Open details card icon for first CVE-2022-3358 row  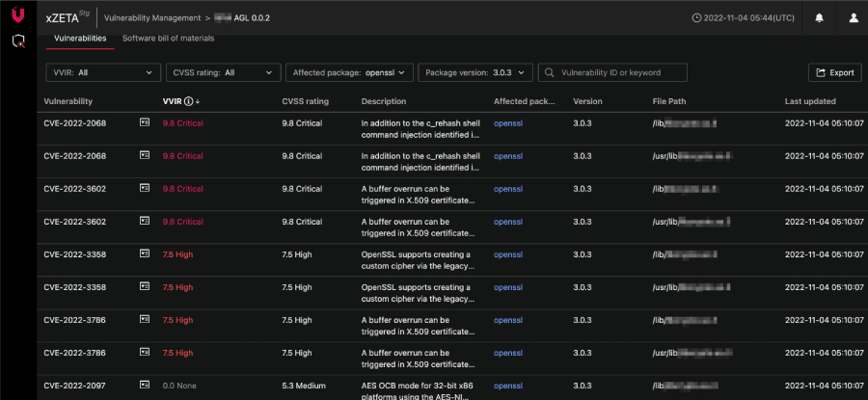pos(145,253)
